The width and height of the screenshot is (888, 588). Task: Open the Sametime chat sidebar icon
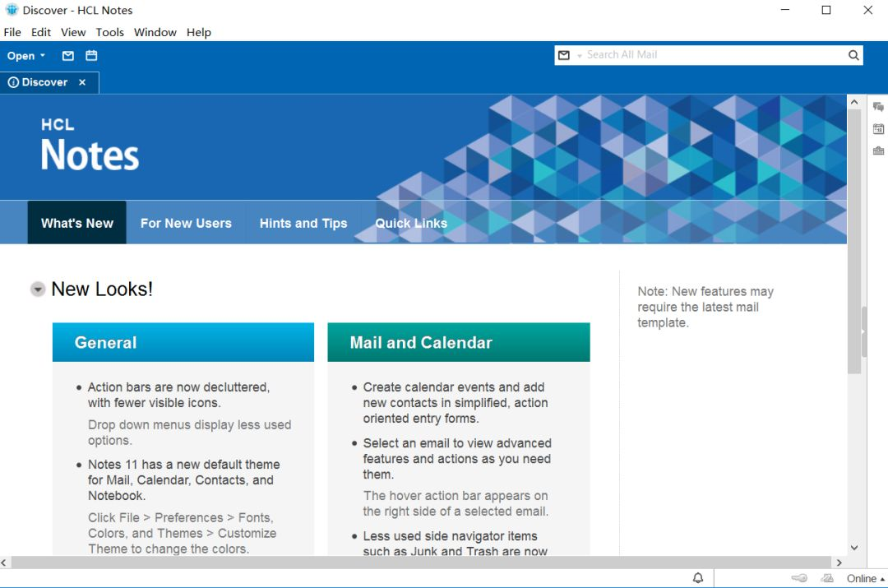878,106
